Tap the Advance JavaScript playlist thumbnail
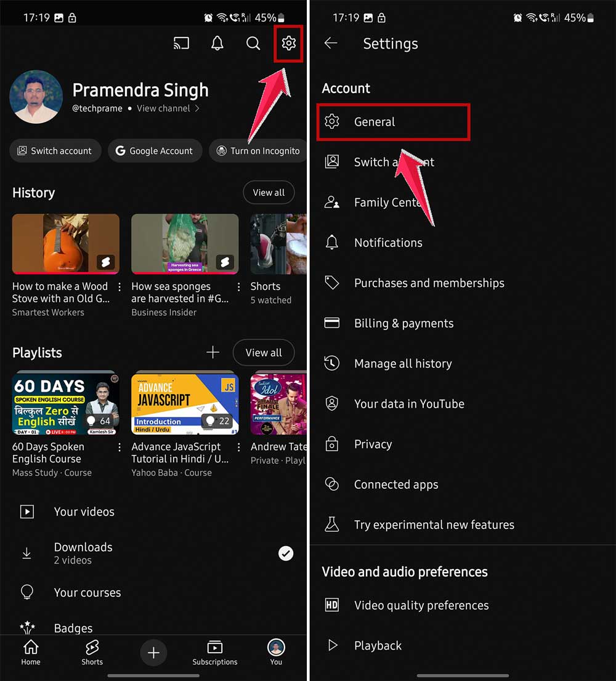This screenshot has width=616, height=681. [185, 403]
